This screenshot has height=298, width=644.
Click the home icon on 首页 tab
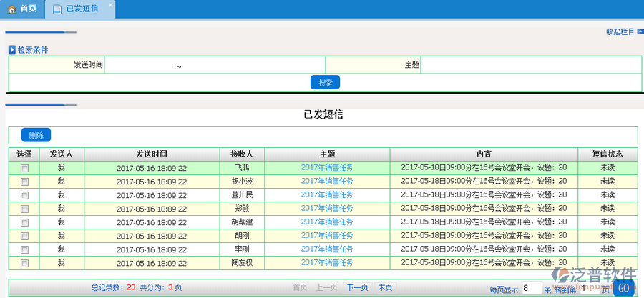click(x=12, y=9)
